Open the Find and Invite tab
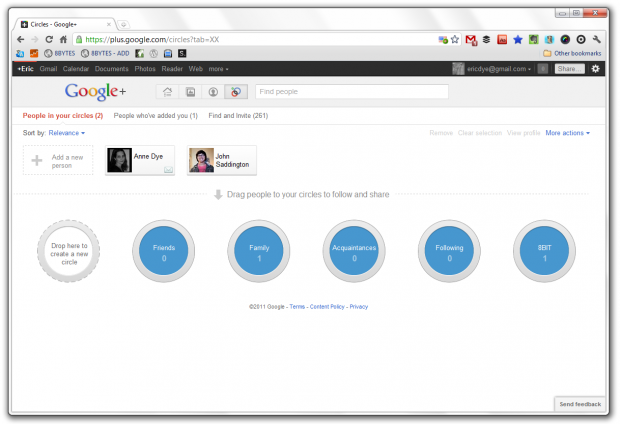 tap(238, 115)
